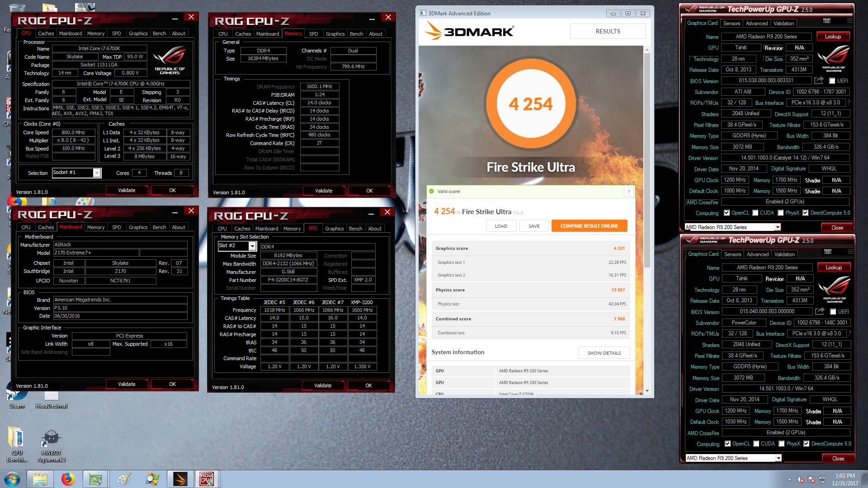Image resolution: width=868 pixels, height=488 pixels.
Task: Open the GPU selector dropdown in PowerColor GPU-Z
Action: click(x=778, y=458)
